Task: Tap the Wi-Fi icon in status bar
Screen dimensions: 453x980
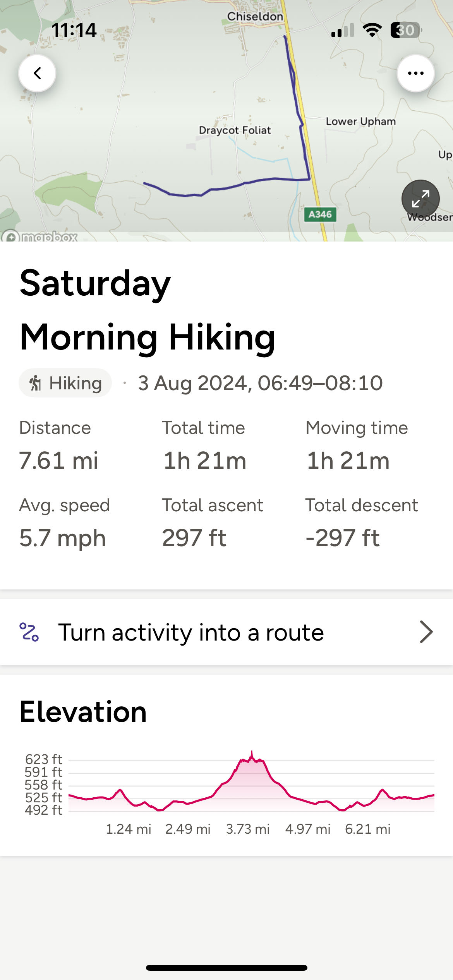Action: (x=372, y=30)
